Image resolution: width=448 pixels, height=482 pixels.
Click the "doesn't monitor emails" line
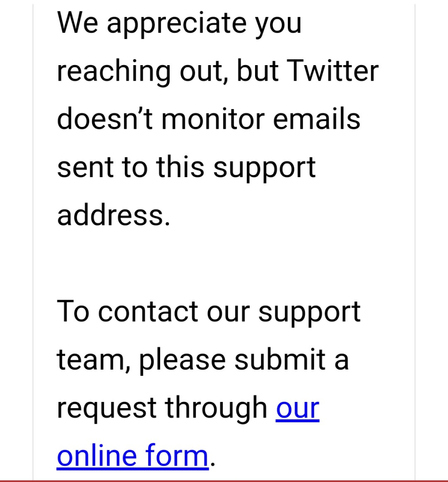tap(209, 119)
